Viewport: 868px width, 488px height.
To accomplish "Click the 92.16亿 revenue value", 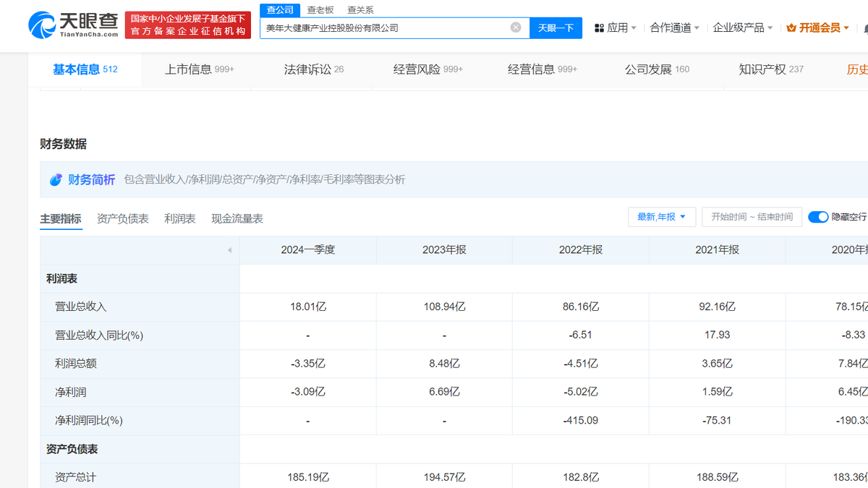I will (x=717, y=307).
